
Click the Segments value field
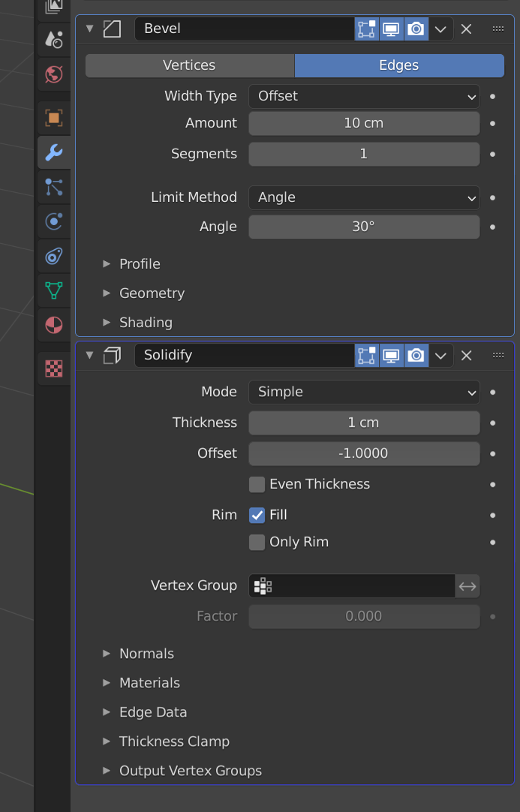point(364,154)
